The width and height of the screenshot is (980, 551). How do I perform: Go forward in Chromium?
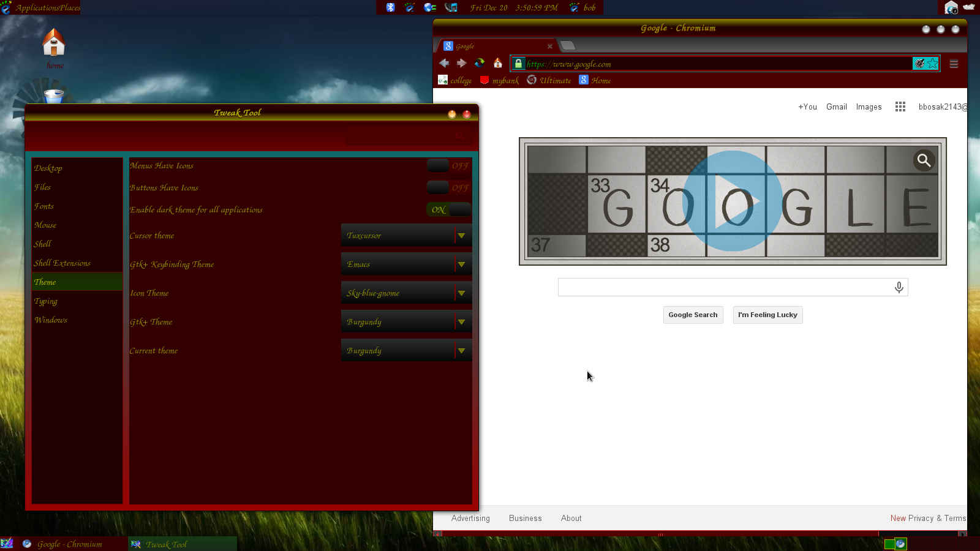pos(462,63)
